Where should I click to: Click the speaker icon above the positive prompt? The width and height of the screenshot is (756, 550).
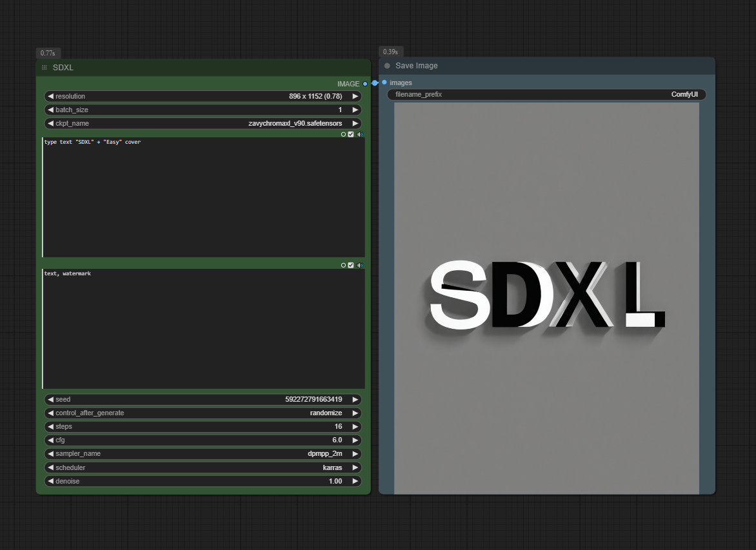(x=360, y=135)
